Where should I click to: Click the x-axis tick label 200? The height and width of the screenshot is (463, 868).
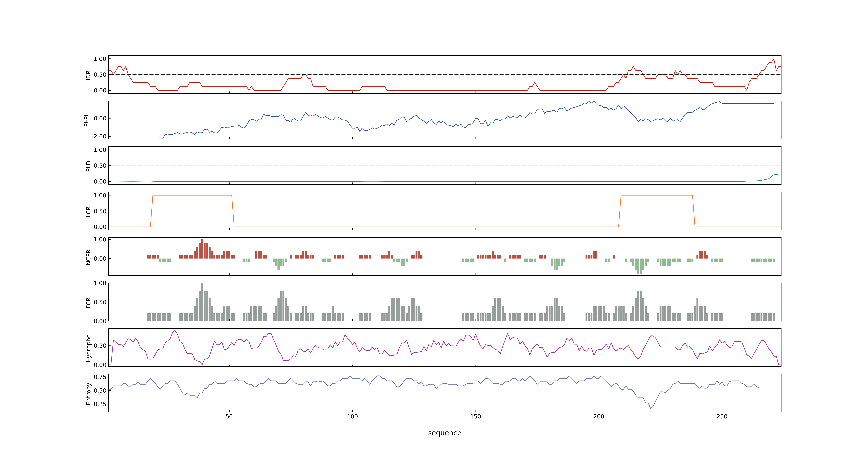click(x=599, y=416)
